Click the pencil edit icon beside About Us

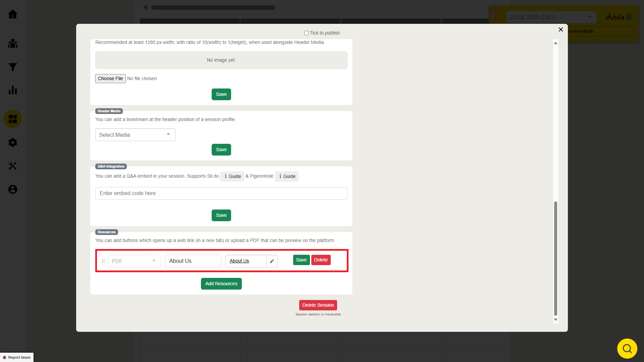click(x=272, y=261)
